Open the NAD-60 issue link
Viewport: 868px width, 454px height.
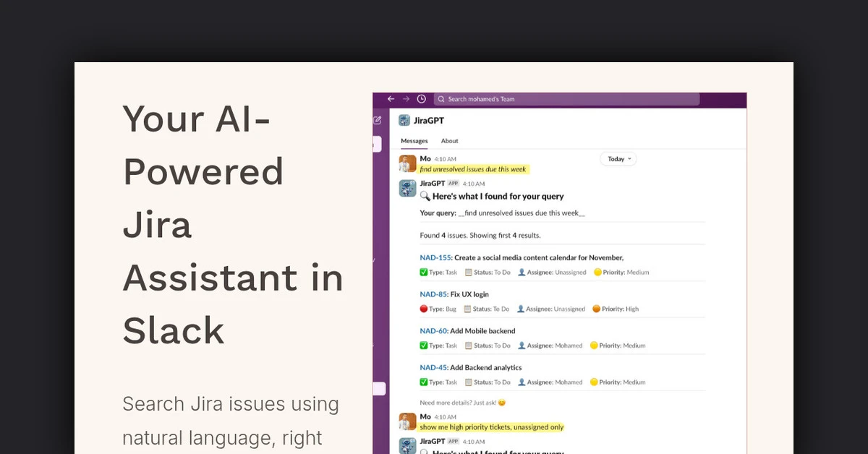433,331
